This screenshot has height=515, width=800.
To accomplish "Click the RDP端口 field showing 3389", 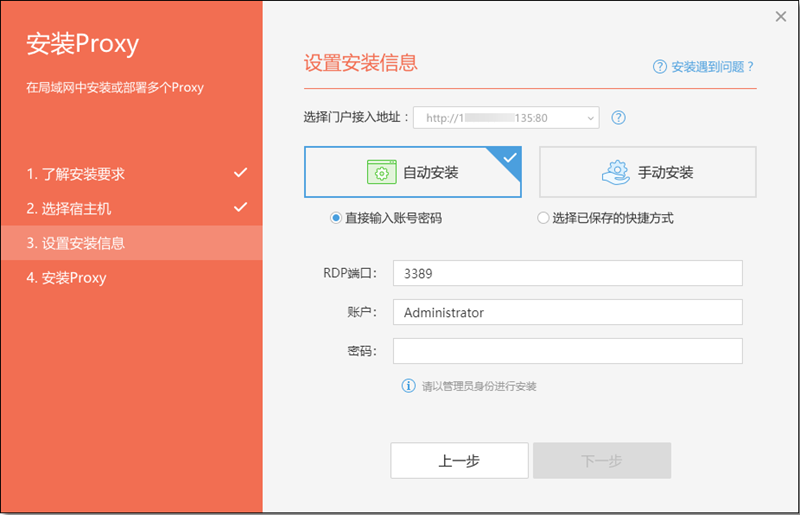I will click(567, 273).
